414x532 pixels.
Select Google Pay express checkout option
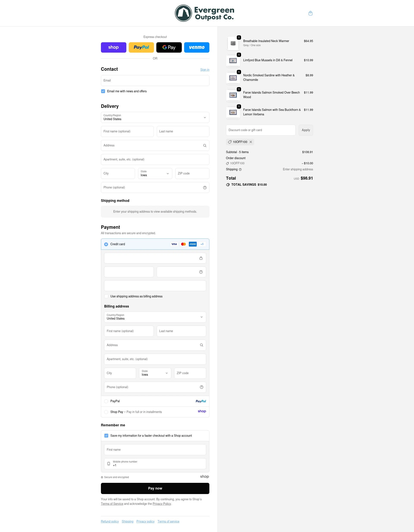tap(169, 47)
